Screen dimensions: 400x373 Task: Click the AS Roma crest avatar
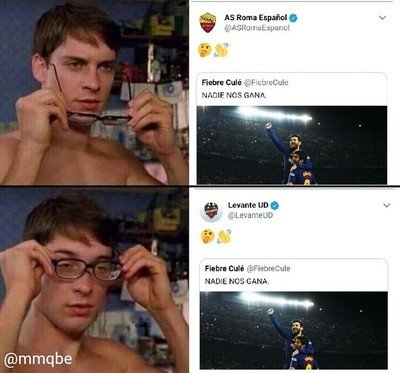tap(207, 23)
